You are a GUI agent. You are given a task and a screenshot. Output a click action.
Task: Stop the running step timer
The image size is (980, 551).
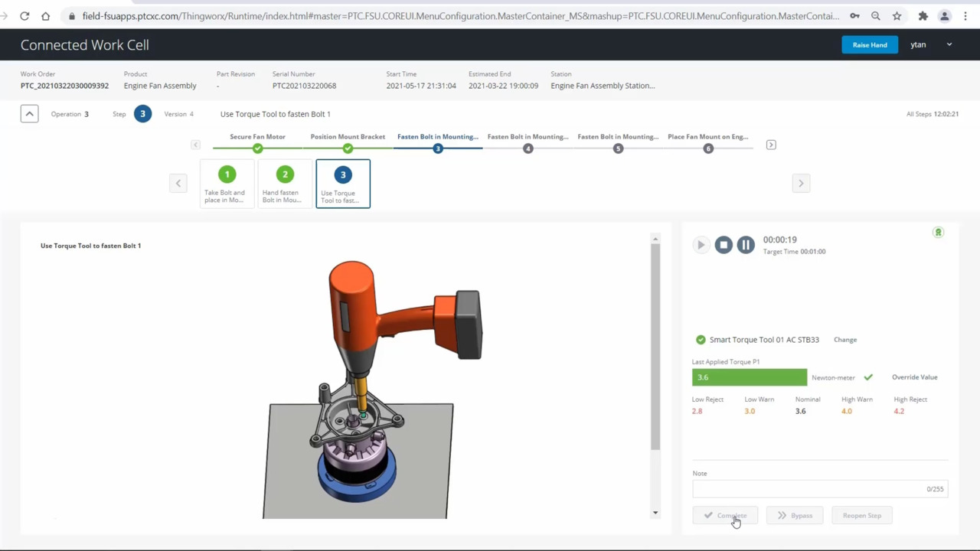[x=723, y=244]
